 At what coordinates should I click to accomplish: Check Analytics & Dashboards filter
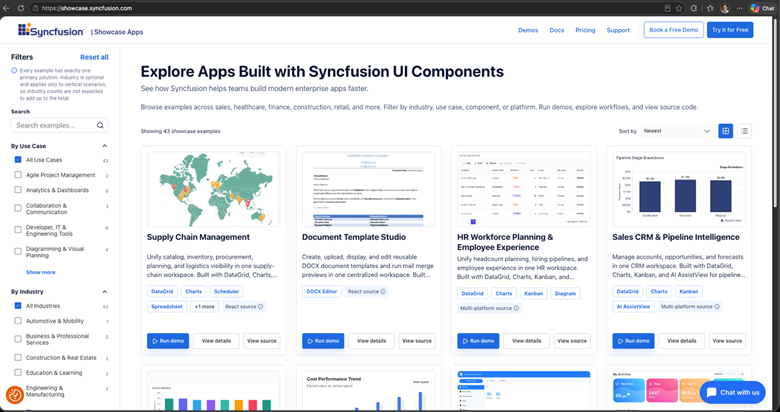(x=18, y=190)
